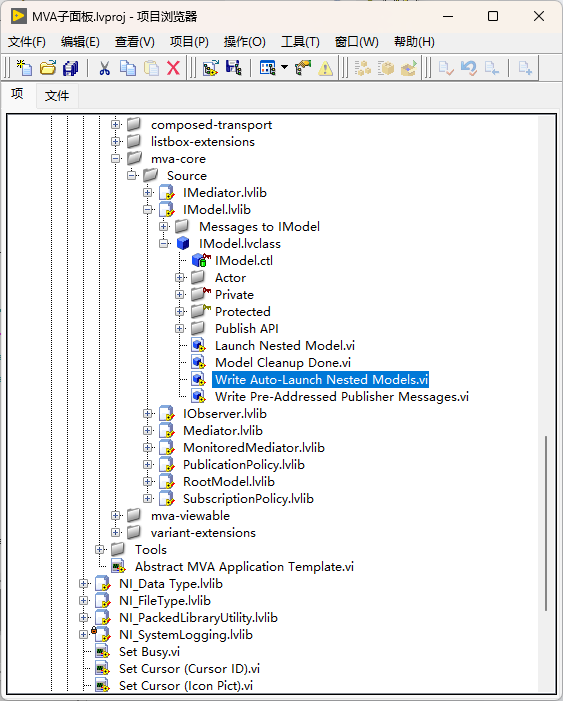Collapse IModel.lvclass node

(164, 244)
